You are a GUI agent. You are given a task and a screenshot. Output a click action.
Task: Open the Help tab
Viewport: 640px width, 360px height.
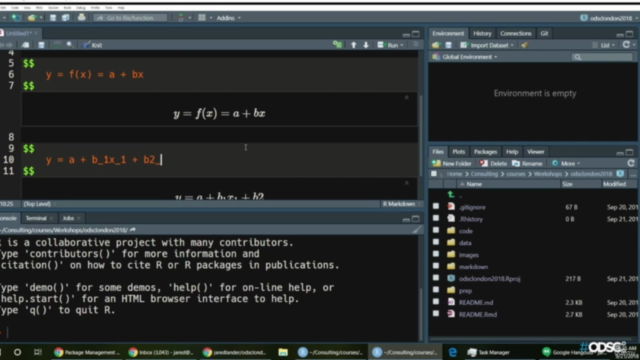point(512,152)
